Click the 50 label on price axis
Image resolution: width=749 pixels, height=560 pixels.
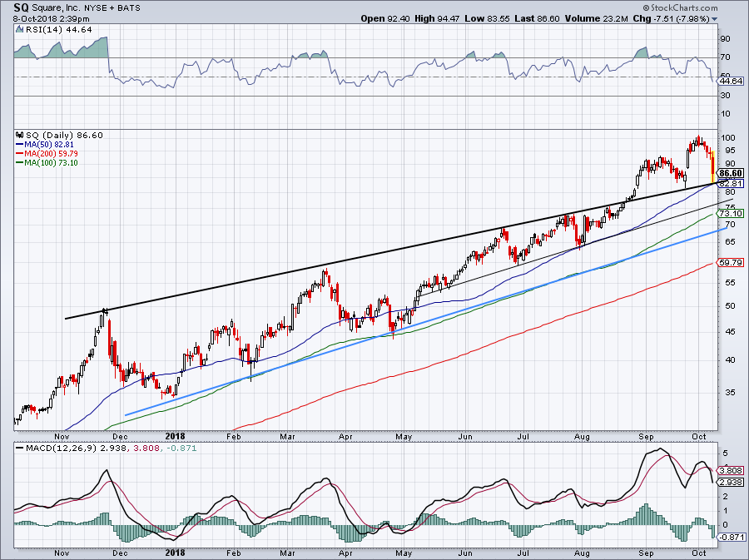[x=730, y=306]
